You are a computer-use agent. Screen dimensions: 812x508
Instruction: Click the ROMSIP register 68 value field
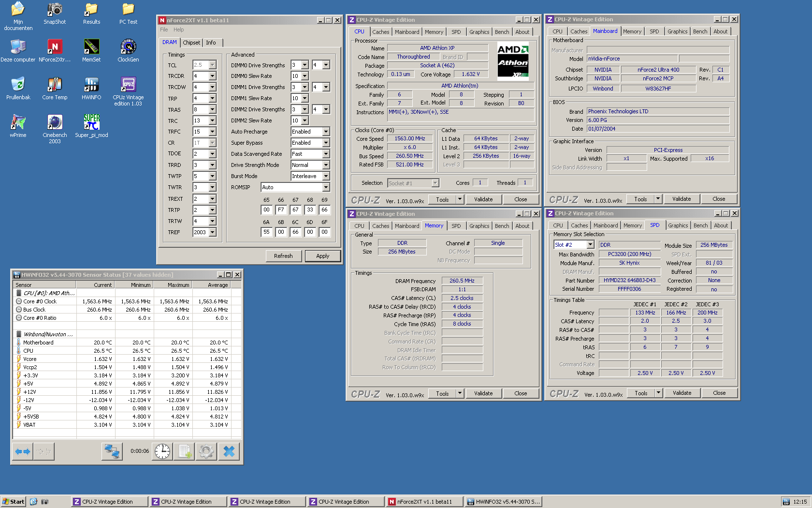click(x=310, y=209)
